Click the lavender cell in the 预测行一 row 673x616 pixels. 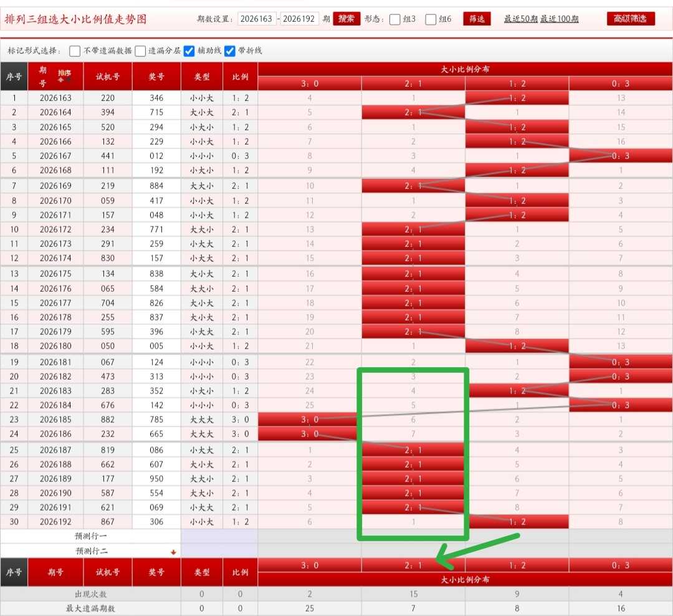pos(219,536)
